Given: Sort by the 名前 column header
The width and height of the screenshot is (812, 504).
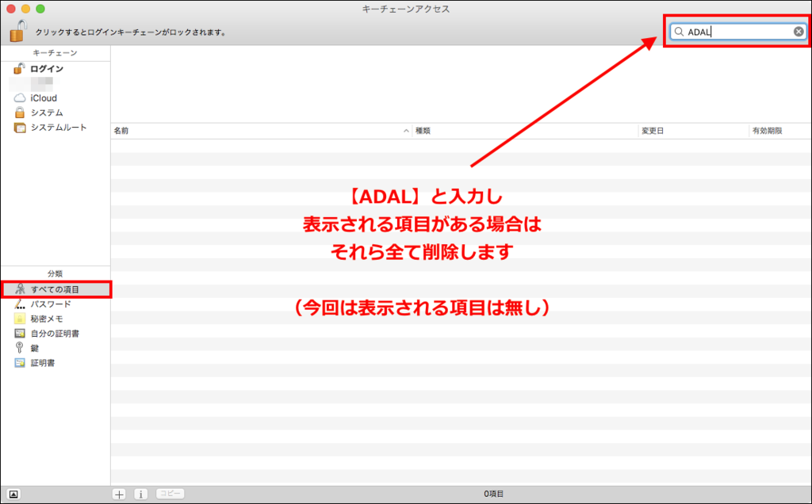Looking at the screenshot, I should tap(262, 131).
